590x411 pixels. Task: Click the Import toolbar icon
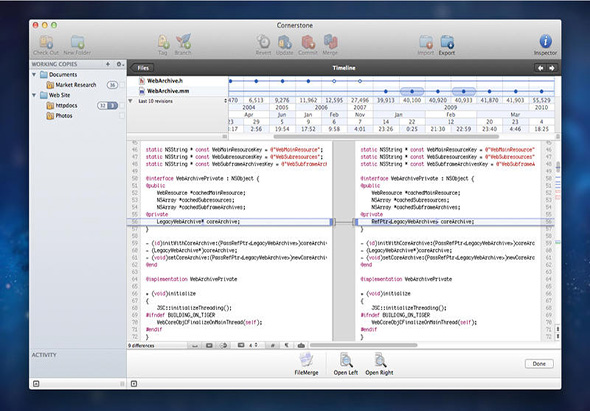426,41
